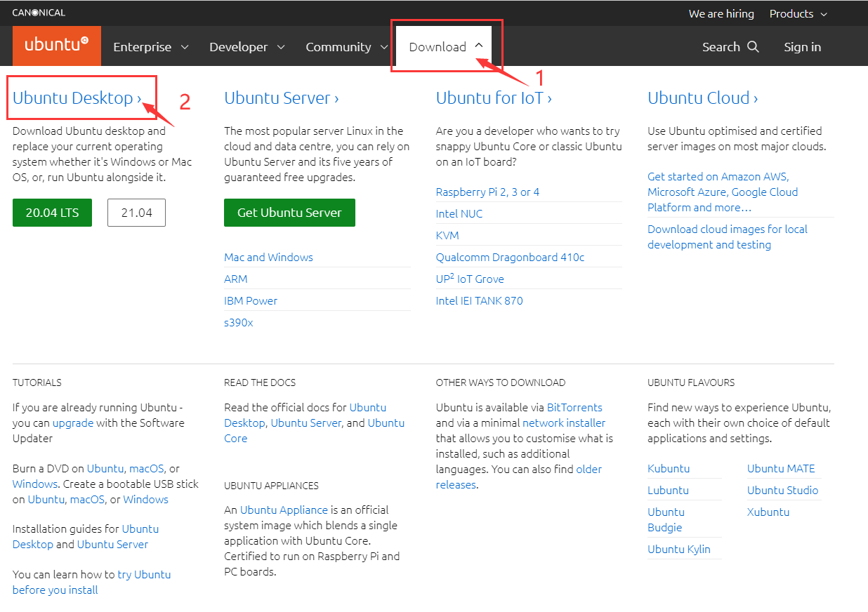This screenshot has width=868, height=612.
Task: Open Download cloud images for local development link
Action: pyautogui.click(x=727, y=237)
